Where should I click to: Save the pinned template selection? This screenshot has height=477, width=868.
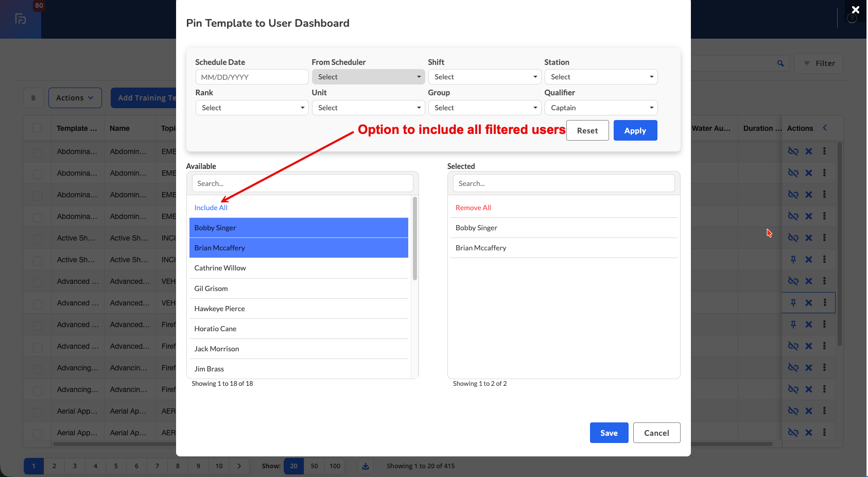[x=609, y=433]
